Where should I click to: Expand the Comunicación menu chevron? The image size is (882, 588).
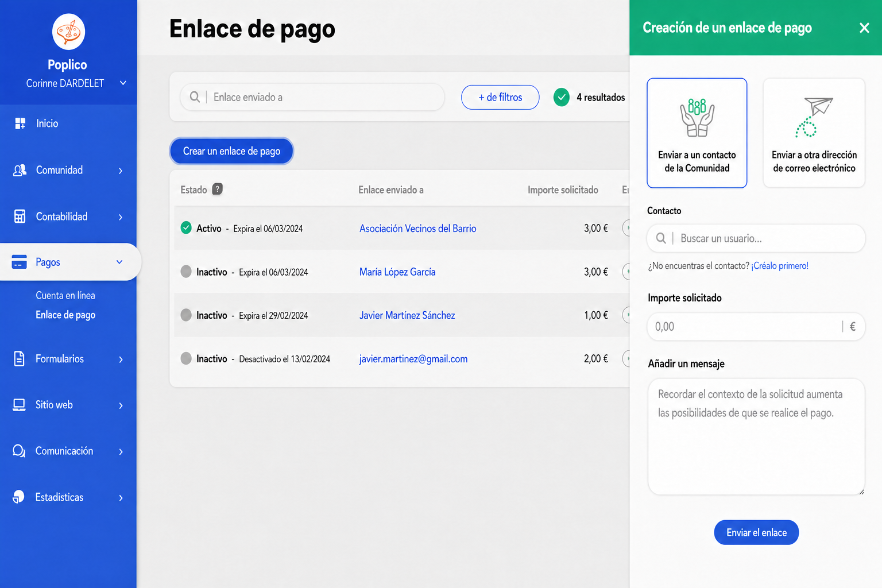pyautogui.click(x=121, y=452)
